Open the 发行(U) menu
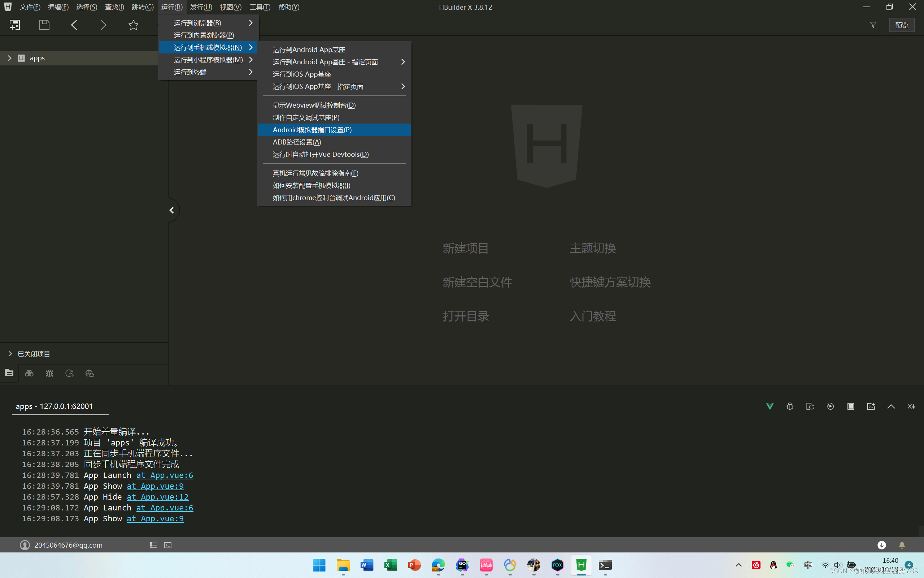Screen dimensions: 924x578 [x=201, y=7]
